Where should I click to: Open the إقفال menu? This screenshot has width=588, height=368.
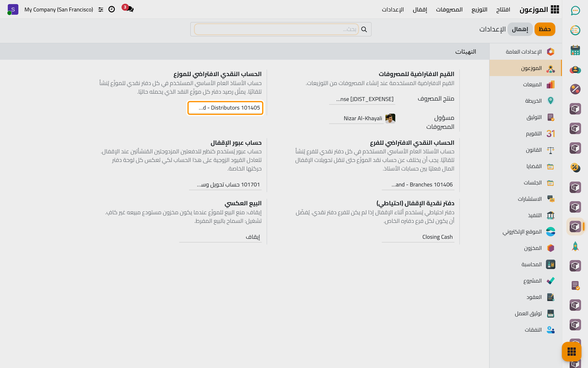coord(420,10)
